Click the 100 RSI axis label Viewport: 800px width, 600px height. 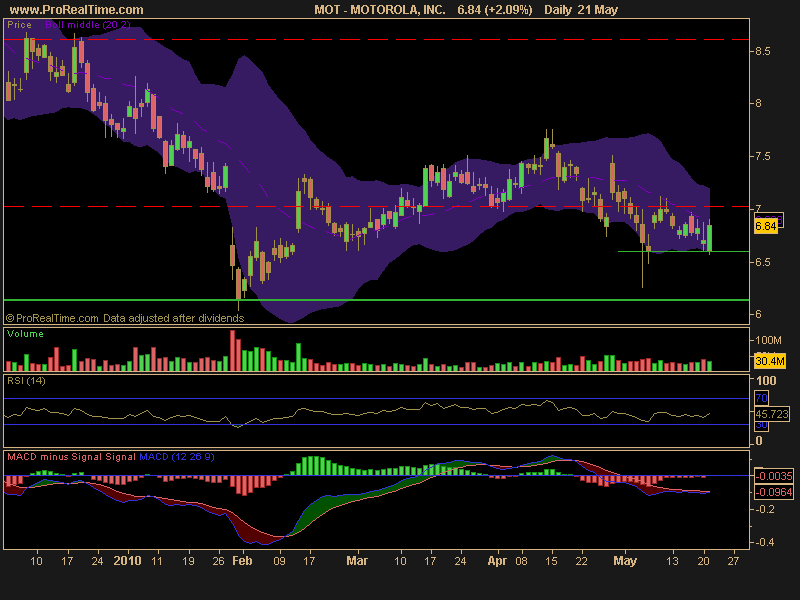[766, 381]
